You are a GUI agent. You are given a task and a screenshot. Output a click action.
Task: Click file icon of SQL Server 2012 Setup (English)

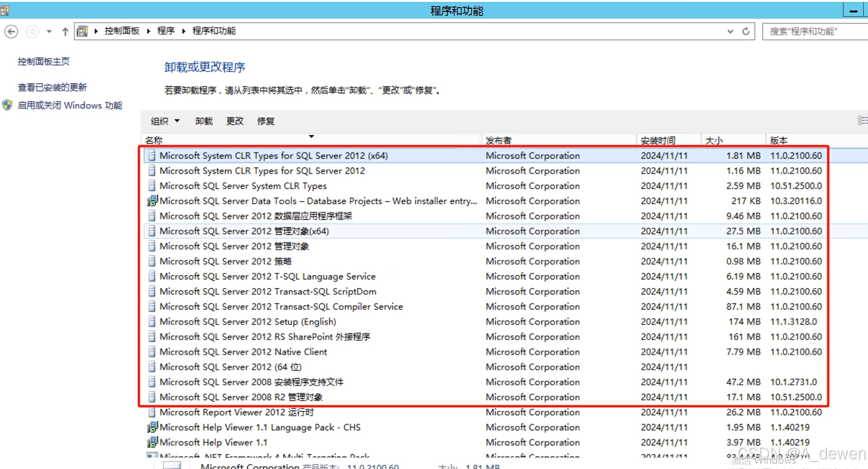tap(152, 321)
